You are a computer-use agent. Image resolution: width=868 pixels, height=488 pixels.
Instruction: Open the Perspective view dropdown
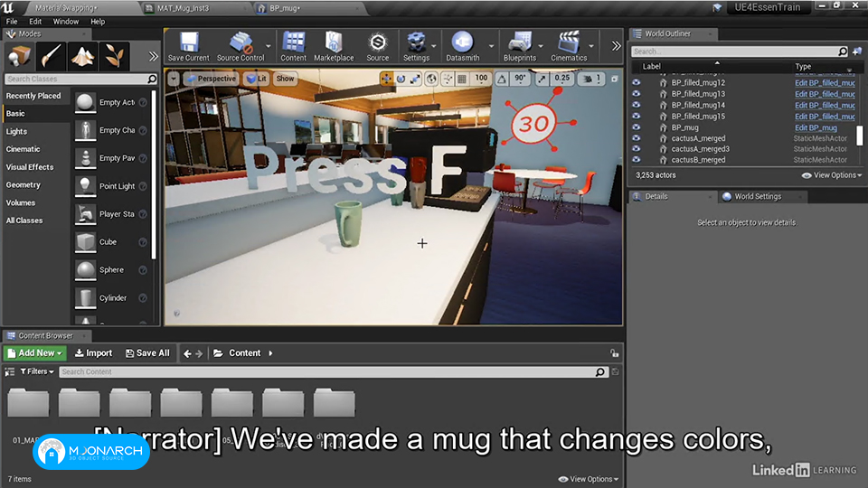tap(211, 79)
